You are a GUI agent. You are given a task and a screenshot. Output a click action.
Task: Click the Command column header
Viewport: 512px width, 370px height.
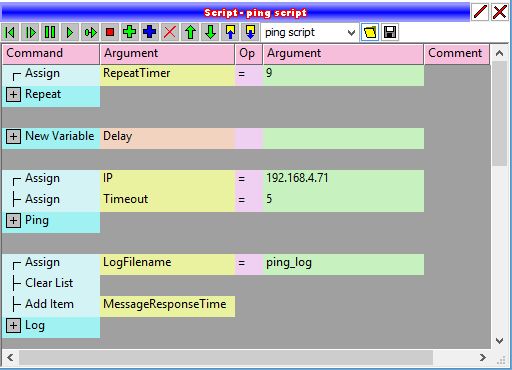51,53
